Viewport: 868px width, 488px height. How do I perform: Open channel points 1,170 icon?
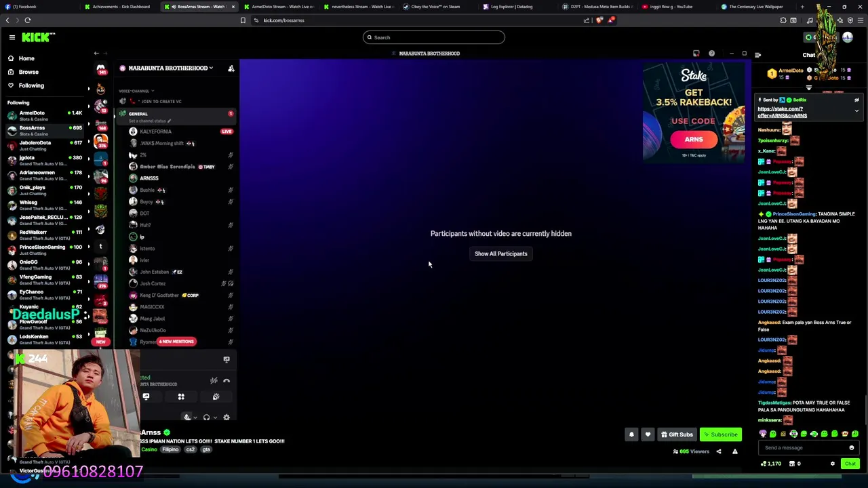(x=770, y=464)
